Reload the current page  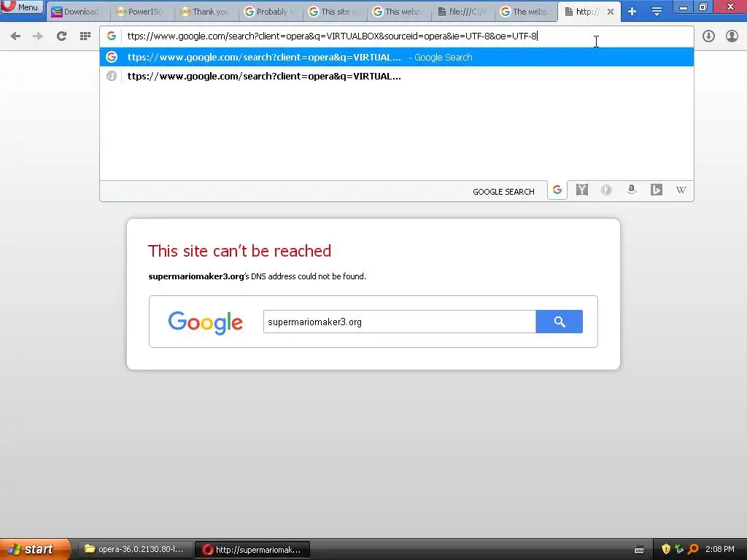[x=61, y=36]
